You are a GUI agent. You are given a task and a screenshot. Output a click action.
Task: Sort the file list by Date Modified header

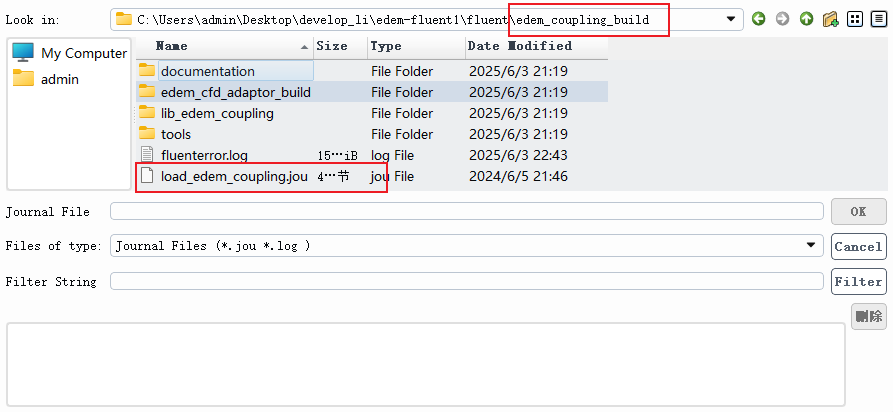pos(536,46)
